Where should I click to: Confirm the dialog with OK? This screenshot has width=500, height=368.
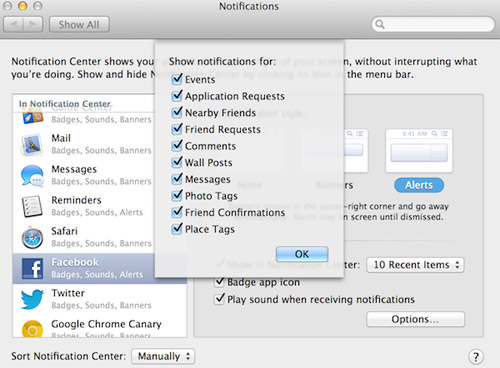[302, 254]
